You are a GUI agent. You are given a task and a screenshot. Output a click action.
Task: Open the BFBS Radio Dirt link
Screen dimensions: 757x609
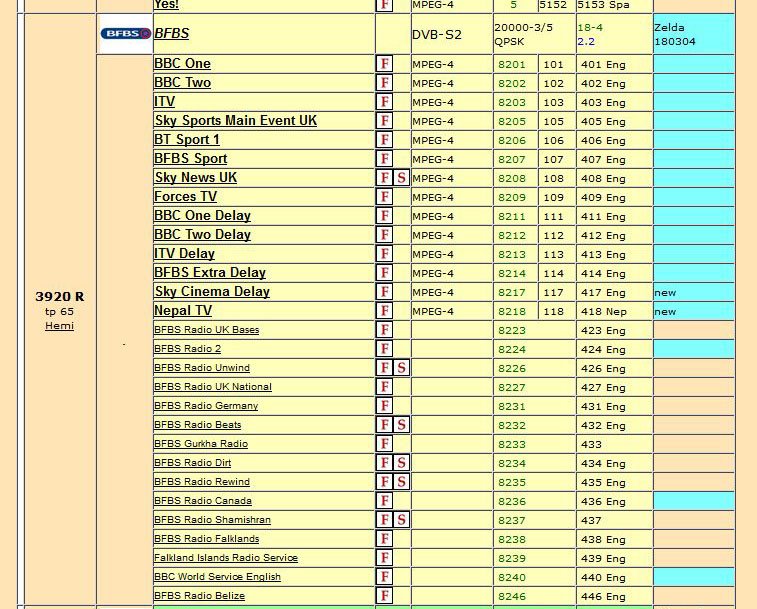[x=193, y=463]
